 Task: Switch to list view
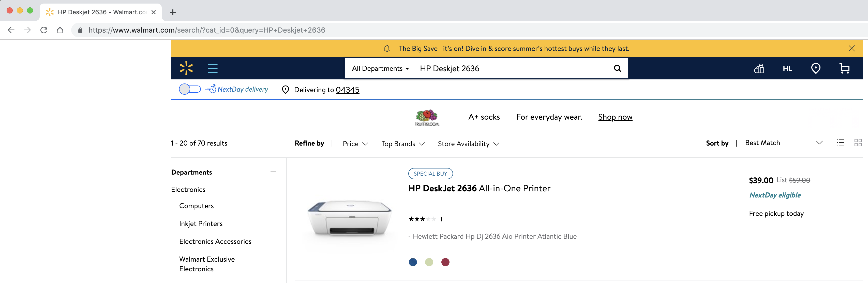point(840,143)
